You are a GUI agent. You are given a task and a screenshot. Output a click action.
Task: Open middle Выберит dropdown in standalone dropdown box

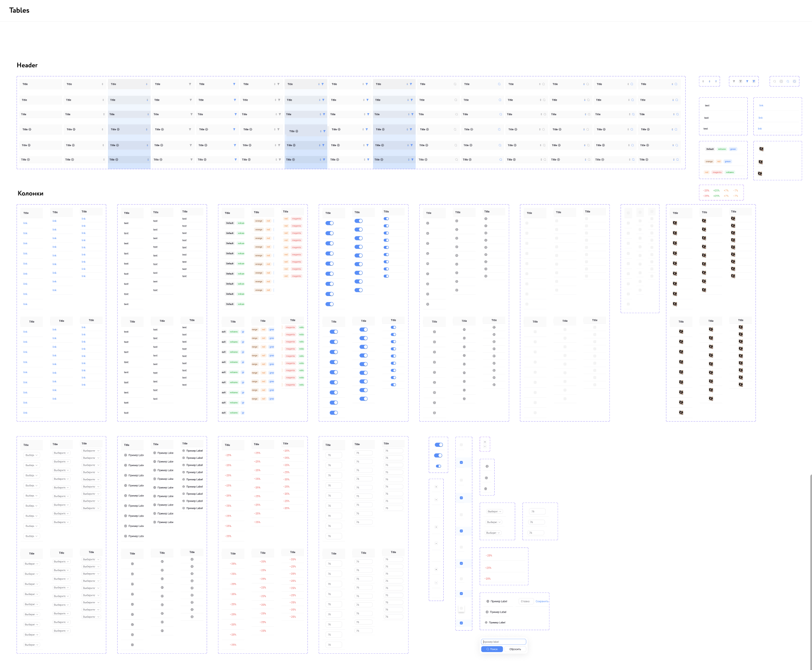point(494,522)
